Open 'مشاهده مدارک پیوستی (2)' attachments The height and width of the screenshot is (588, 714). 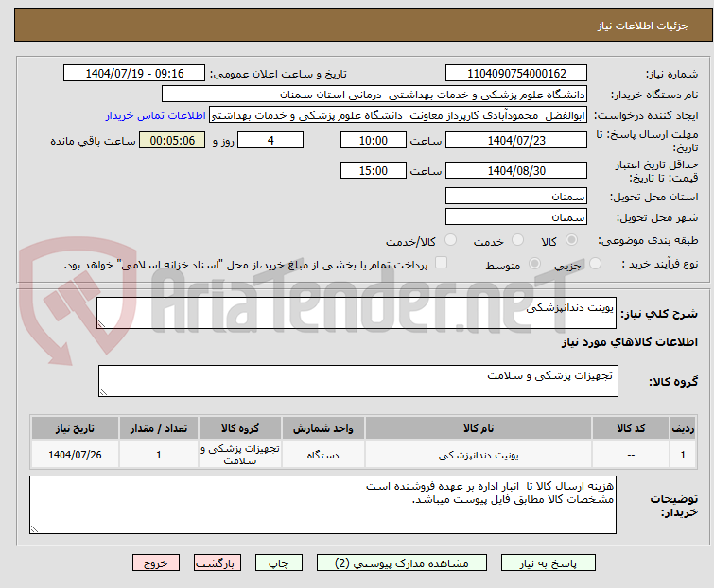coord(402,563)
